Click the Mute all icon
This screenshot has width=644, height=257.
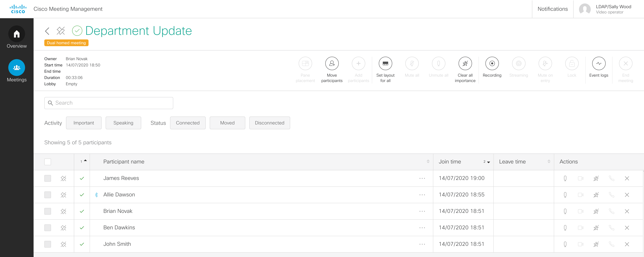coord(412,64)
